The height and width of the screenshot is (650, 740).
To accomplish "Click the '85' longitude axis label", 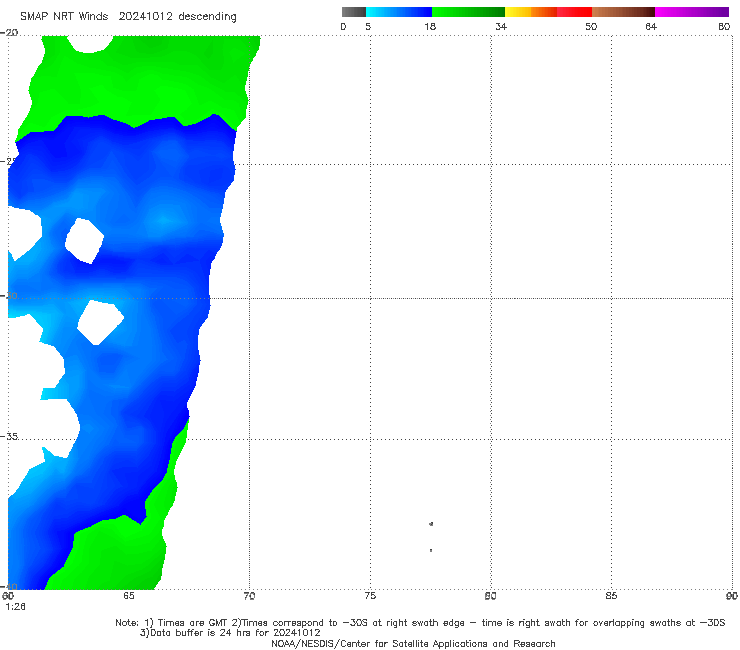I will click(611, 596).
